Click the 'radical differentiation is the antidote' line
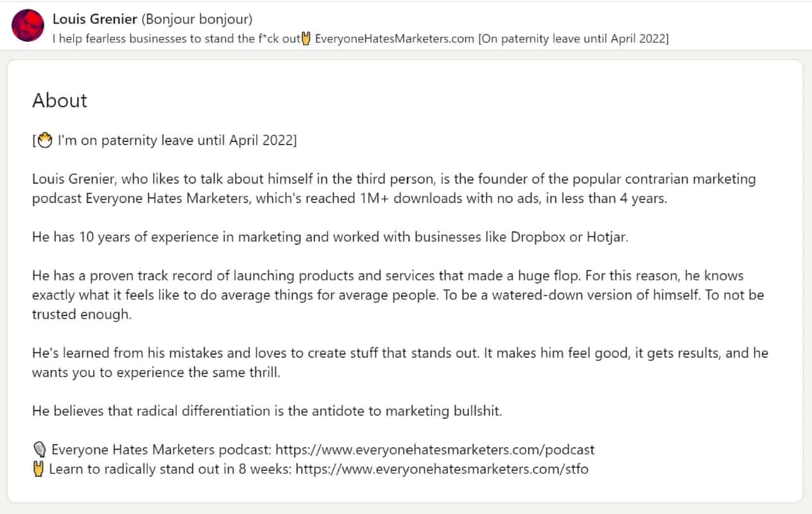Viewport: 812px width, 514px height. pos(267,411)
